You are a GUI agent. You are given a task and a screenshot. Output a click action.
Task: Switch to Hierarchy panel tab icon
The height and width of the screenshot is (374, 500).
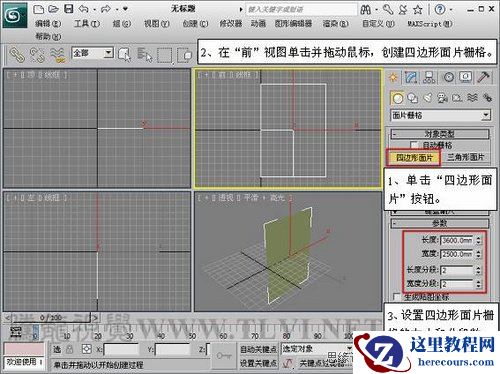click(429, 77)
